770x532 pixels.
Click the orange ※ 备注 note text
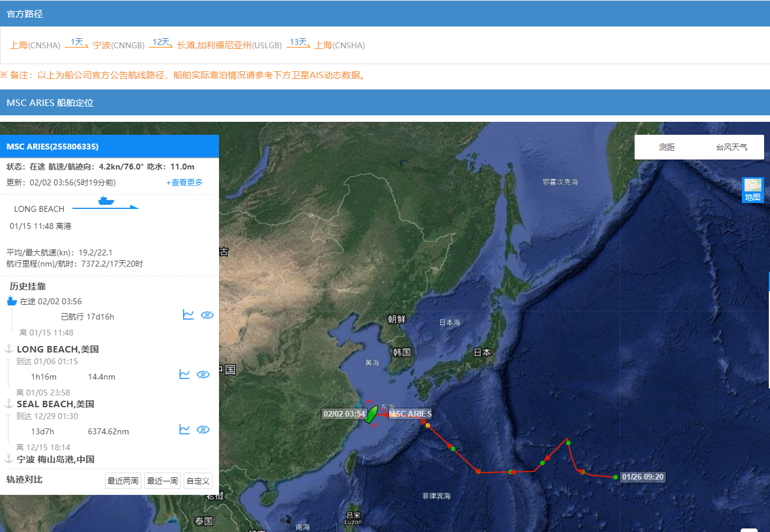tap(183, 75)
